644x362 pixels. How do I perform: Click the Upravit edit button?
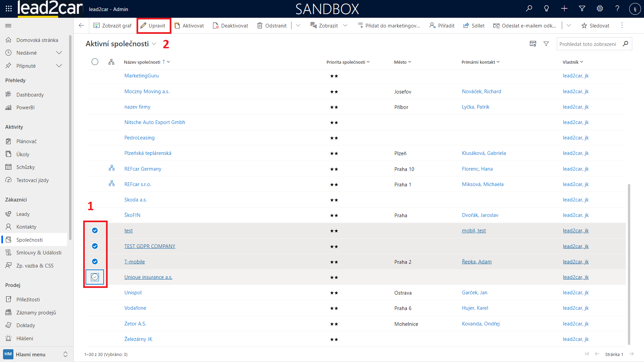point(153,26)
